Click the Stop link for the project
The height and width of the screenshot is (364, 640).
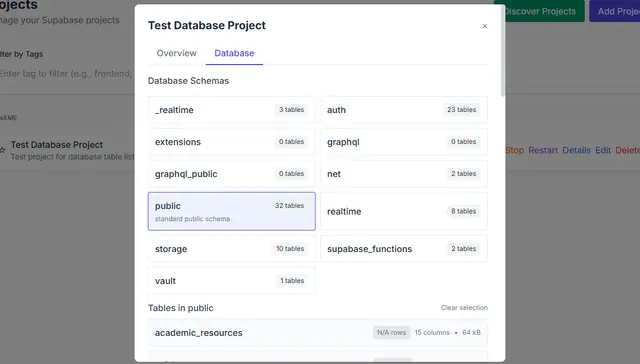point(514,150)
